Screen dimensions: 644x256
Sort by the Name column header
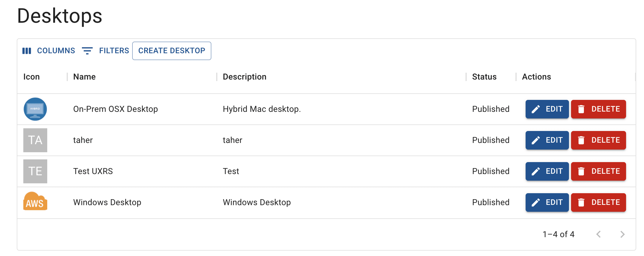[x=84, y=77]
